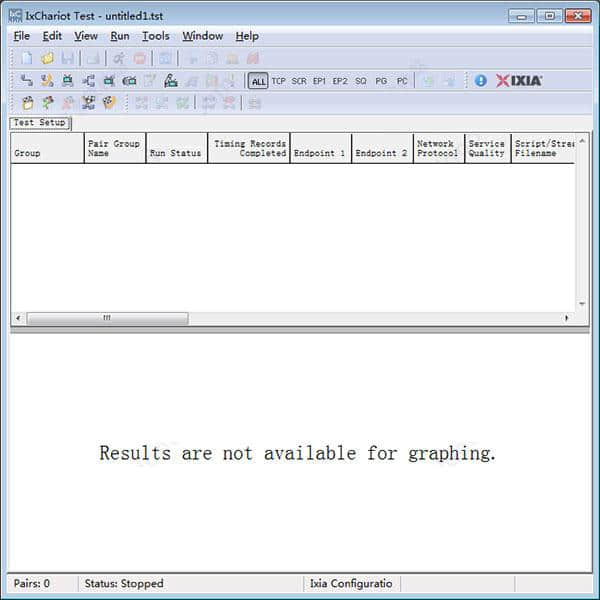The height and width of the screenshot is (600, 600).
Task: Click the 'Pairs: 0' status bar entry
Action: (32, 584)
